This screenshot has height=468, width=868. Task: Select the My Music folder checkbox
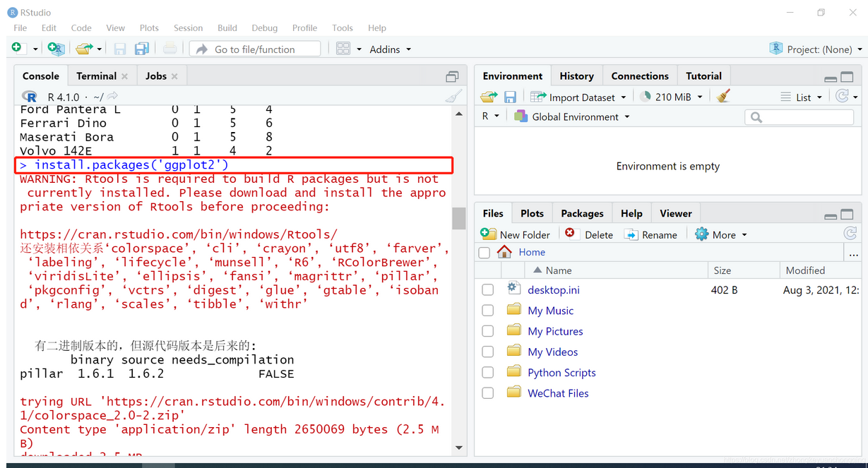487,310
